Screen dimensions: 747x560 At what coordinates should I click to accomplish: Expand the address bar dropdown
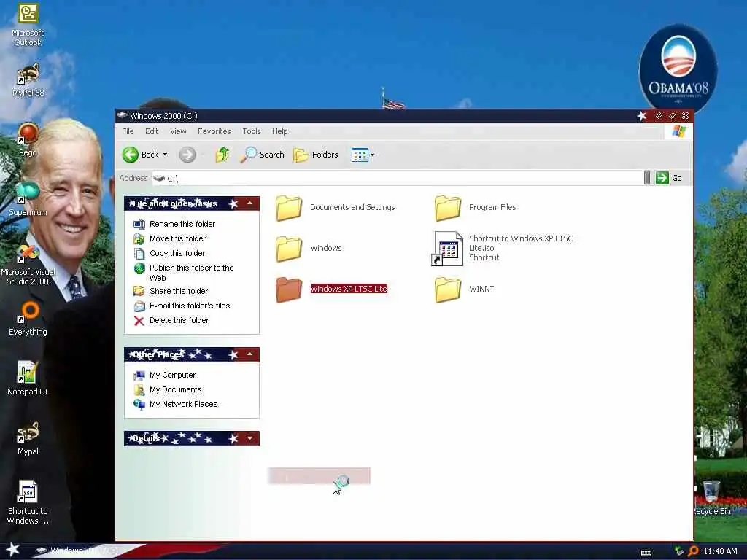(x=646, y=178)
